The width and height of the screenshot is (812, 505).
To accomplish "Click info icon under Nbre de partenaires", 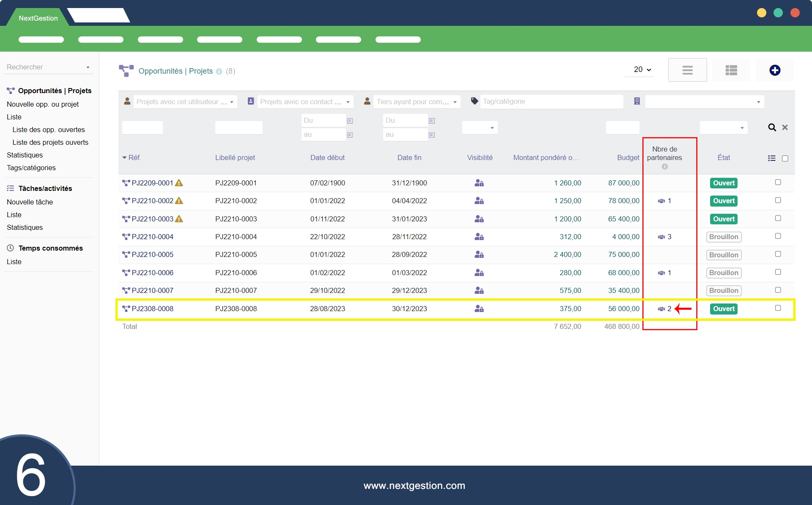I will [664, 167].
